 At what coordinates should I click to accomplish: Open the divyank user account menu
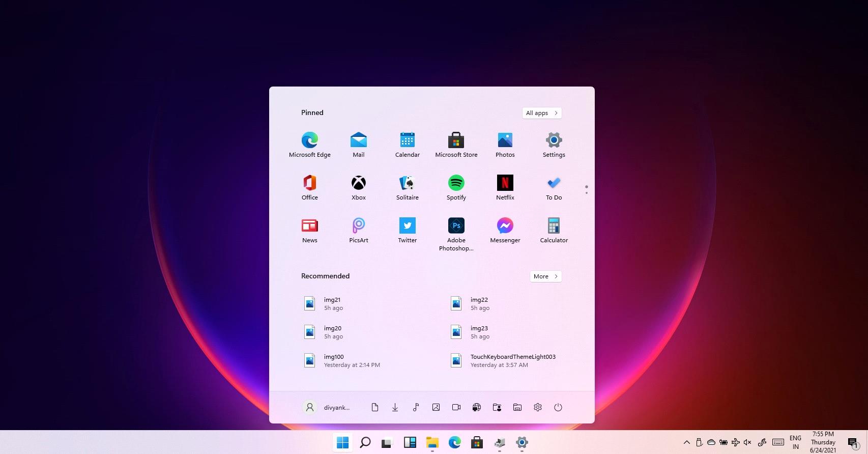326,407
